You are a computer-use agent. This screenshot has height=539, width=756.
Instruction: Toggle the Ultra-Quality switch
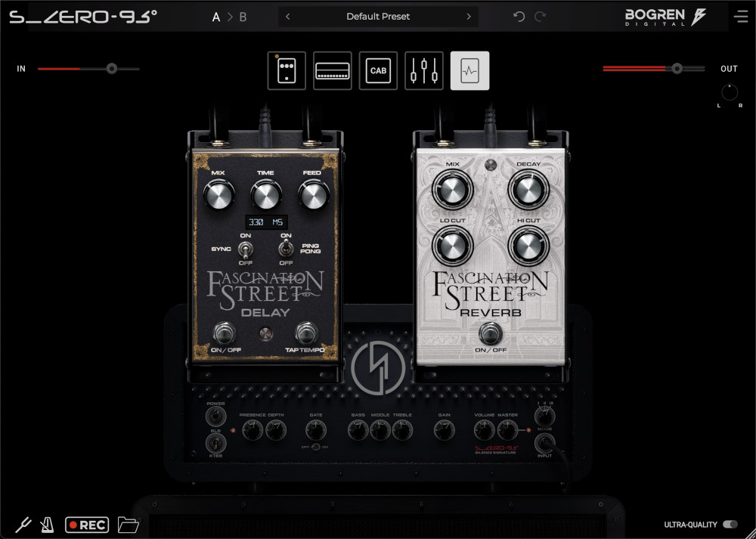730,525
